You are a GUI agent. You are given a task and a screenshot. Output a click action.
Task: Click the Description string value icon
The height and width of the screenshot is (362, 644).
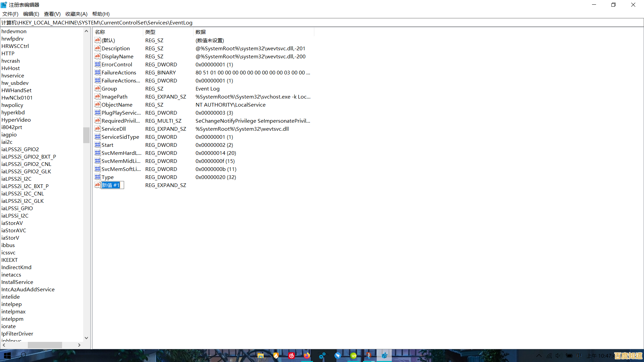tap(98, 48)
